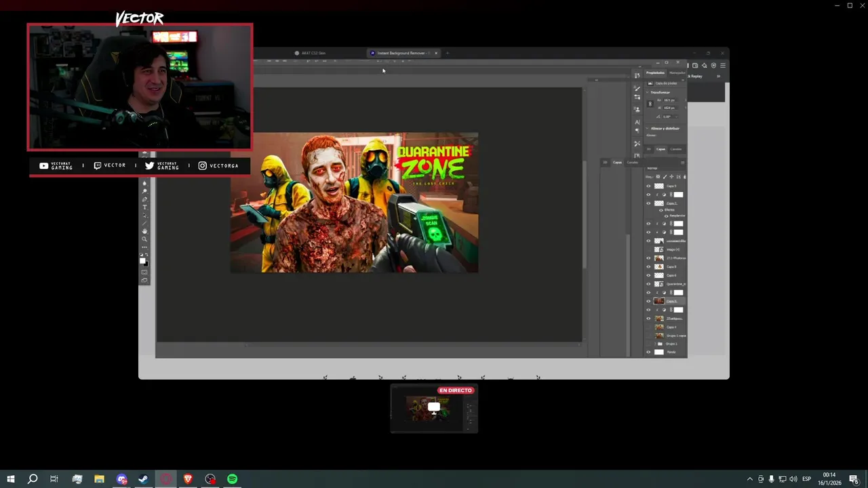Open the notifications center button
This screenshot has height=488, width=868.
tap(854, 479)
